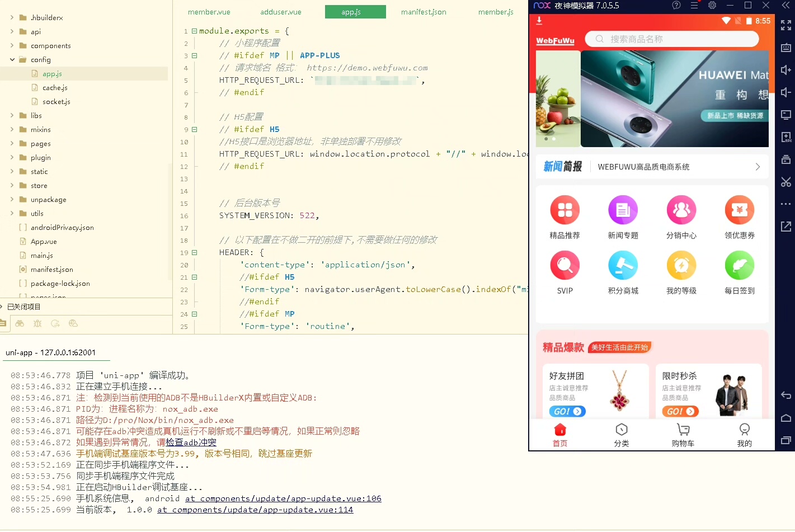Open the search binoculars icon in HBuilderX

coord(20,323)
